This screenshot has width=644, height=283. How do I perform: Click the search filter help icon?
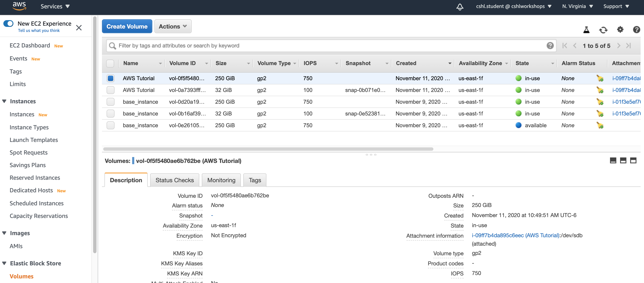pyautogui.click(x=550, y=46)
